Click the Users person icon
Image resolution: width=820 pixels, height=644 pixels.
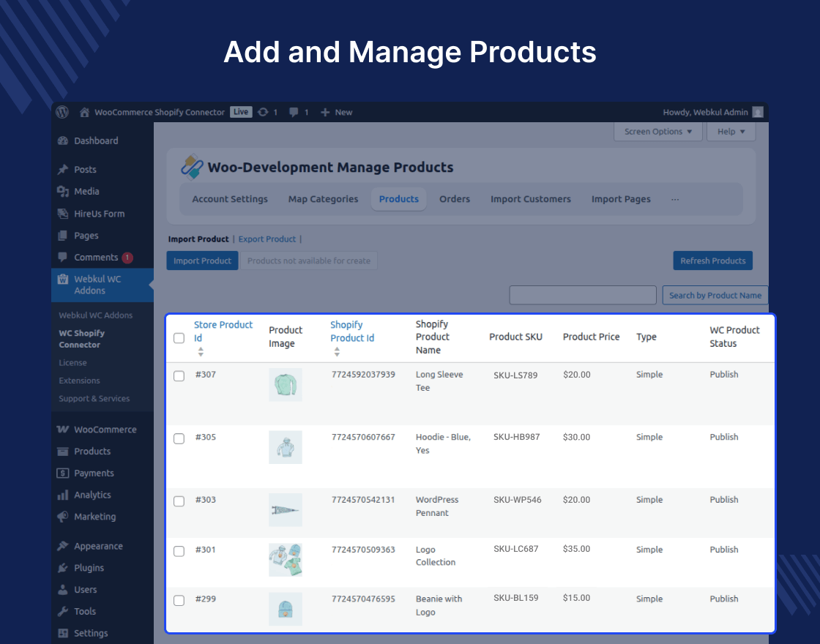click(63, 590)
